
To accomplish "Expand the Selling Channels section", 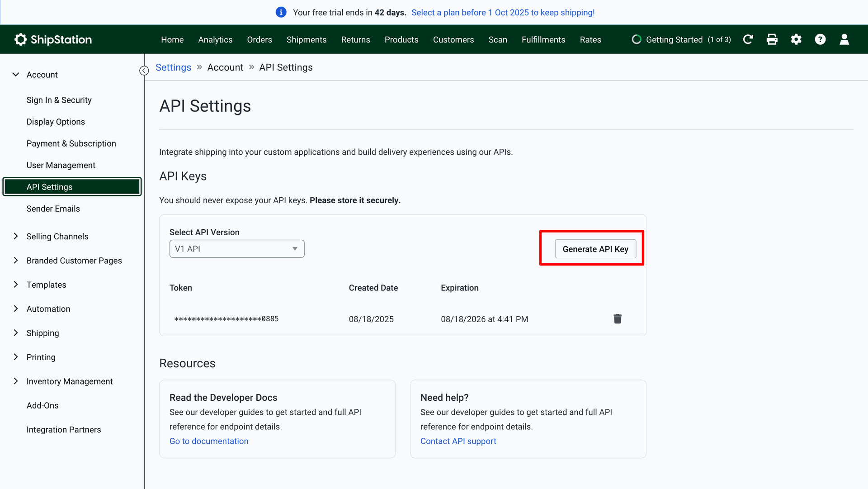I will coord(16,236).
